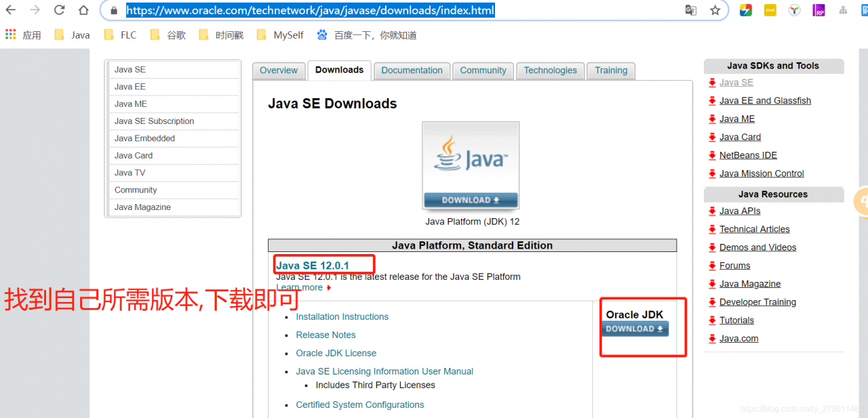Choose Java Magazine in the left navigation menu
Image resolution: width=868 pixels, height=418 pixels.
pyautogui.click(x=174, y=207)
